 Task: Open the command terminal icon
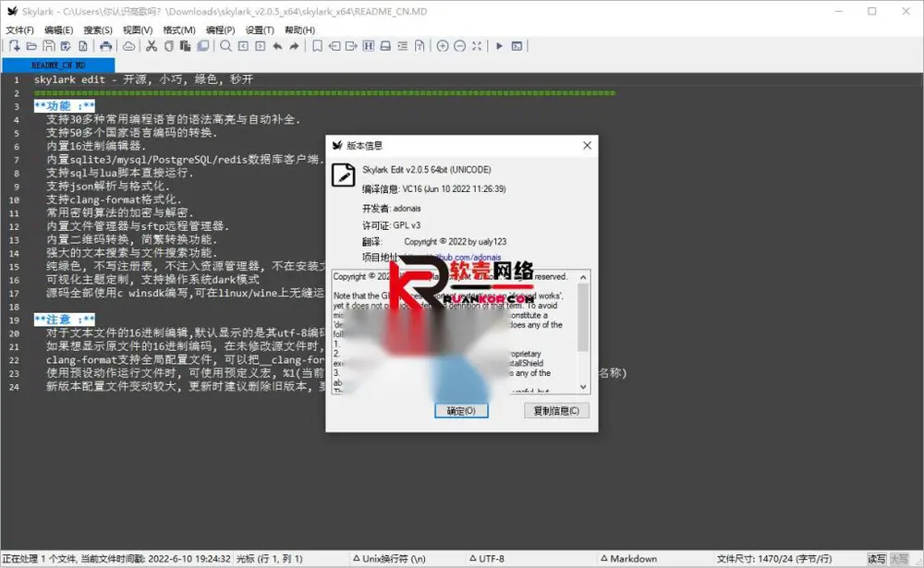(x=517, y=46)
